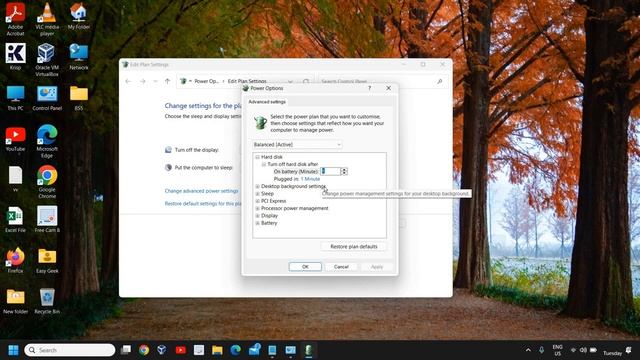This screenshot has height=360, width=640.
Task: Open notification bell in the taskbar
Action: [628, 350]
